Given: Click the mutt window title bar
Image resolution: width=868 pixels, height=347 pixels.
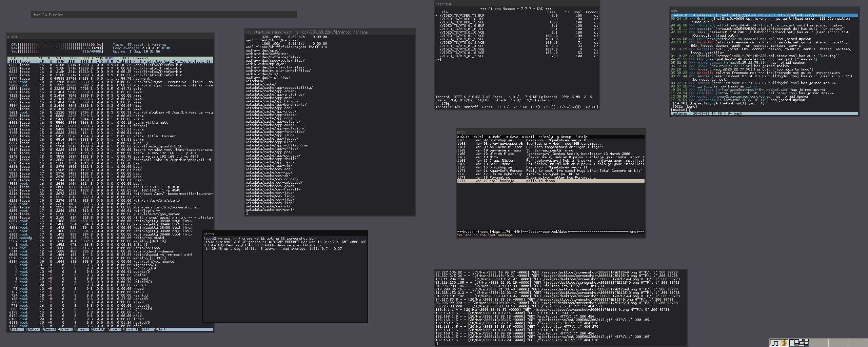Looking at the screenshot, I should [551, 132].
